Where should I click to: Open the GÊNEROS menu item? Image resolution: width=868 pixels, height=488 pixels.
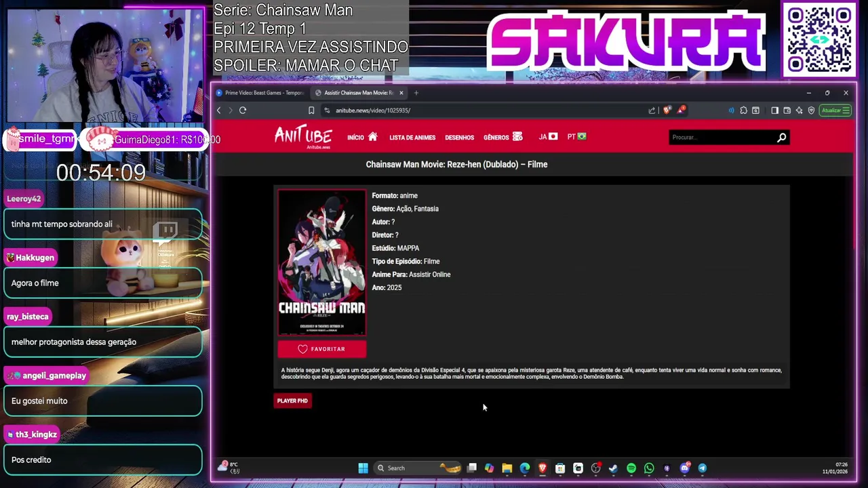(502, 137)
